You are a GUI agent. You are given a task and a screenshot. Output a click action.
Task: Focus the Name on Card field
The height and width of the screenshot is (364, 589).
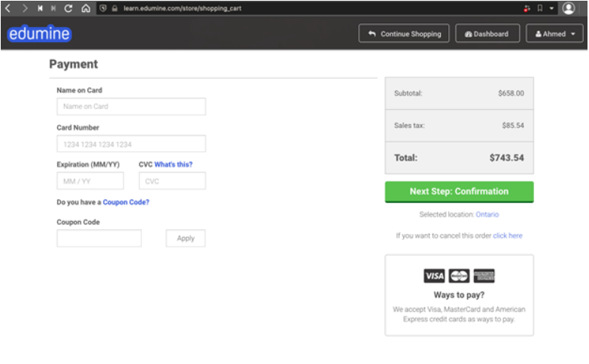[131, 107]
